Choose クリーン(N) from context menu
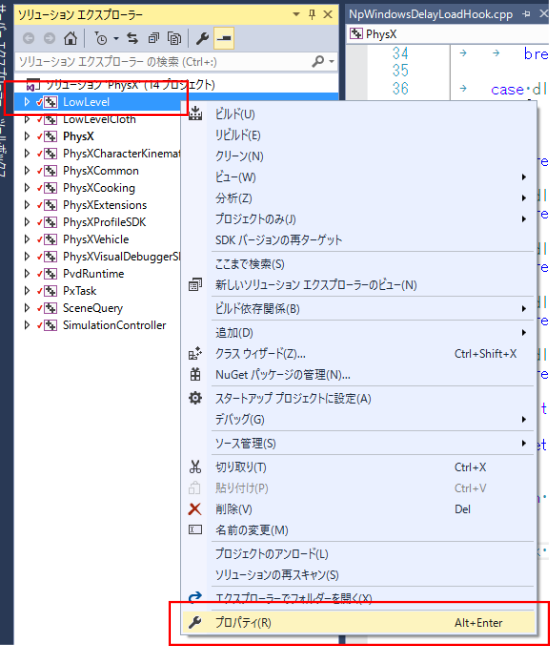Viewport: 550px width, 646px height. (x=359, y=156)
